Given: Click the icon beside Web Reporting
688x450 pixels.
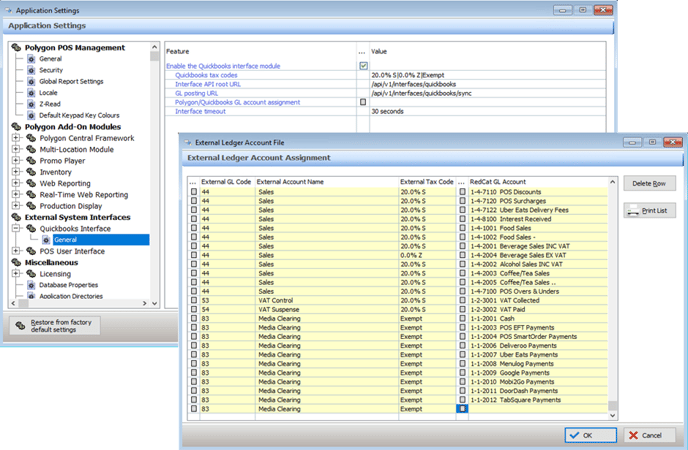Looking at the screenshot, I should tap(31, 183).
